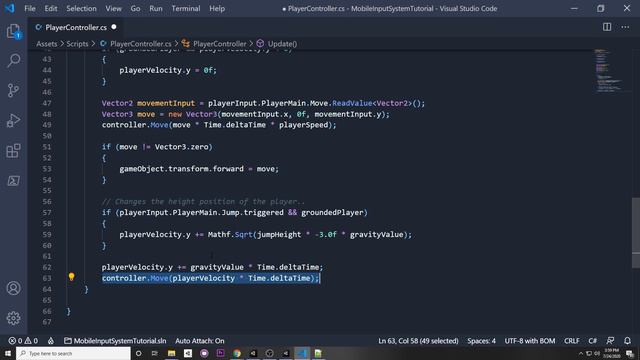Switch to VS Code taskbar icon

[302, 353]
